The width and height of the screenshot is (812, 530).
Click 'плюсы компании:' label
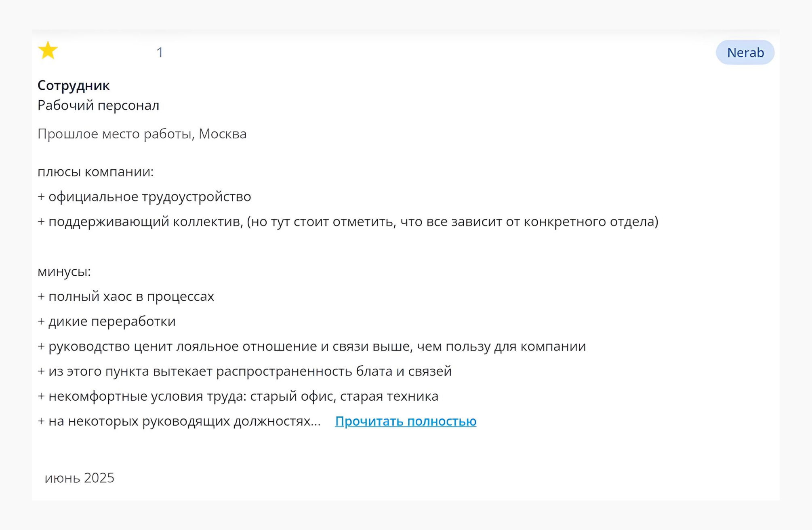click(95, 172)
